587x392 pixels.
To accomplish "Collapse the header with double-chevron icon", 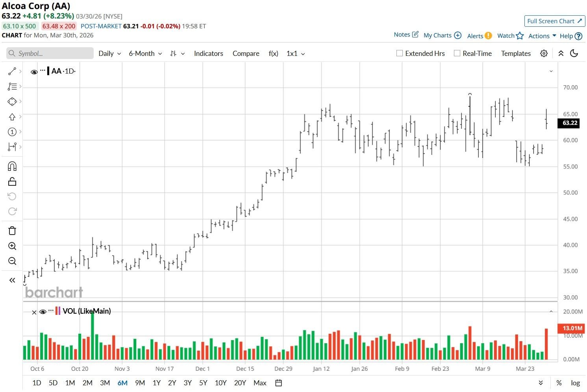I will pyautogui.click(x=561, y=54).
